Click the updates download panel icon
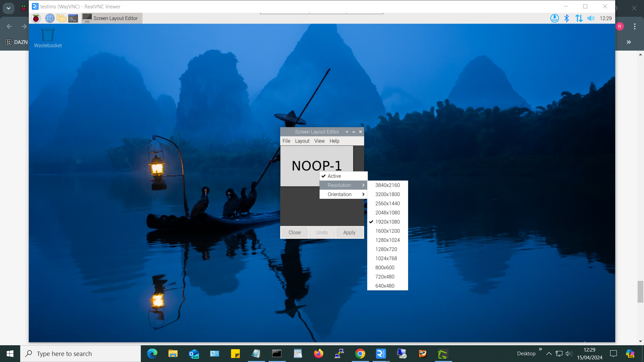This screenshot has width=644, height=362. (x=554, y=18)
